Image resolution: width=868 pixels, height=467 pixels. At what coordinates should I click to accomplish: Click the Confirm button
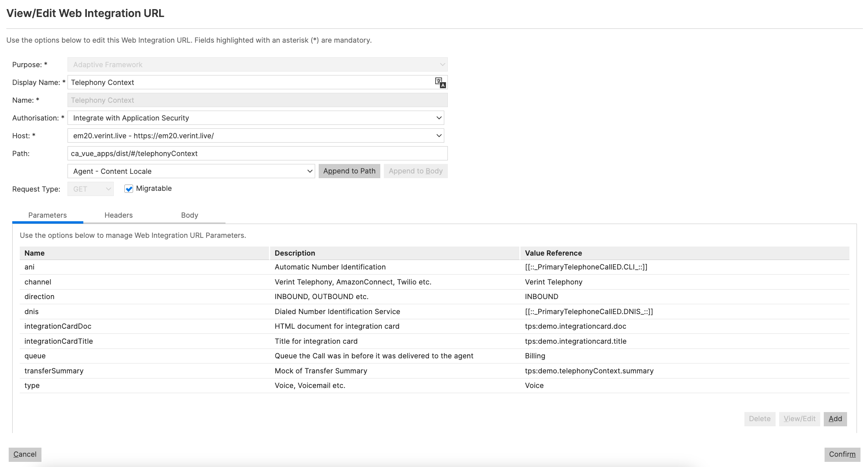click(842, 454)
